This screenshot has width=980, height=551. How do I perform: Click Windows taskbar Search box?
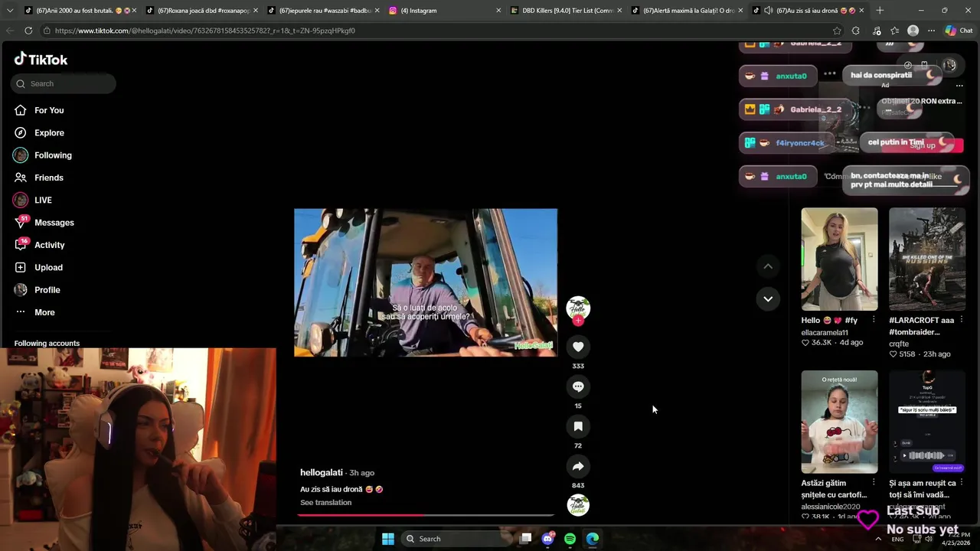456,539
